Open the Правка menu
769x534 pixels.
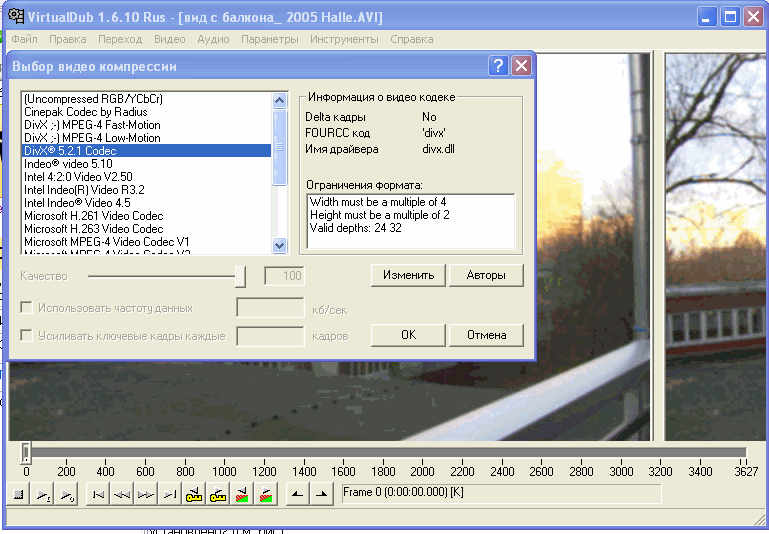click(68, 39)
